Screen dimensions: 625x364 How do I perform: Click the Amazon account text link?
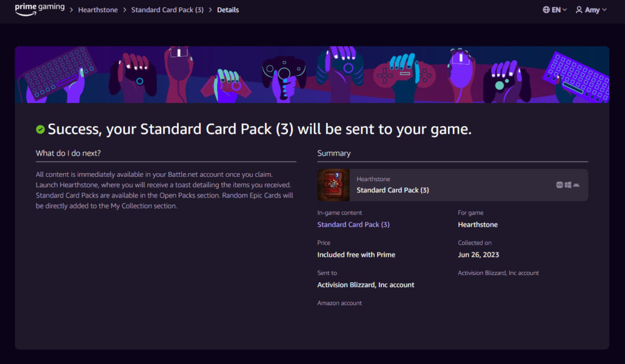(x=339, y=302)
